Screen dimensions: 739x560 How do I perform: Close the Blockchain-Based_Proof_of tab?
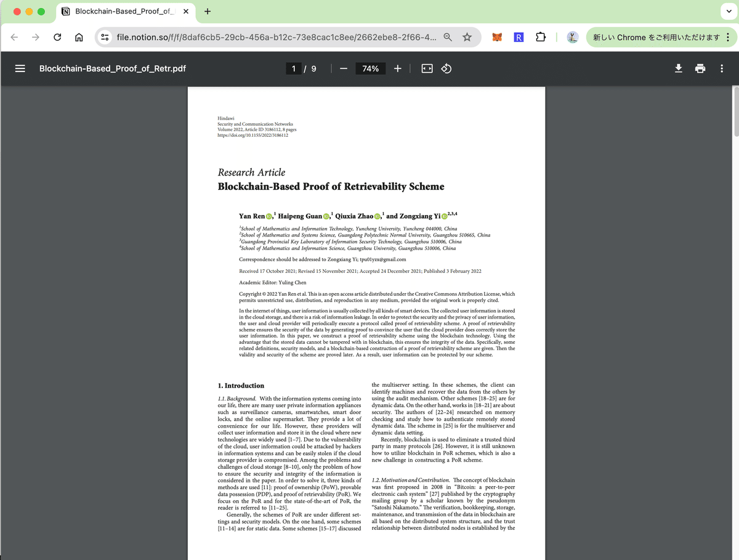(186, 12)
